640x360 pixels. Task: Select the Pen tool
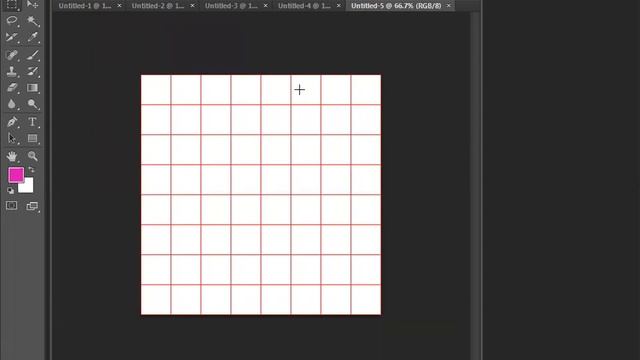[x=11, y=122]
